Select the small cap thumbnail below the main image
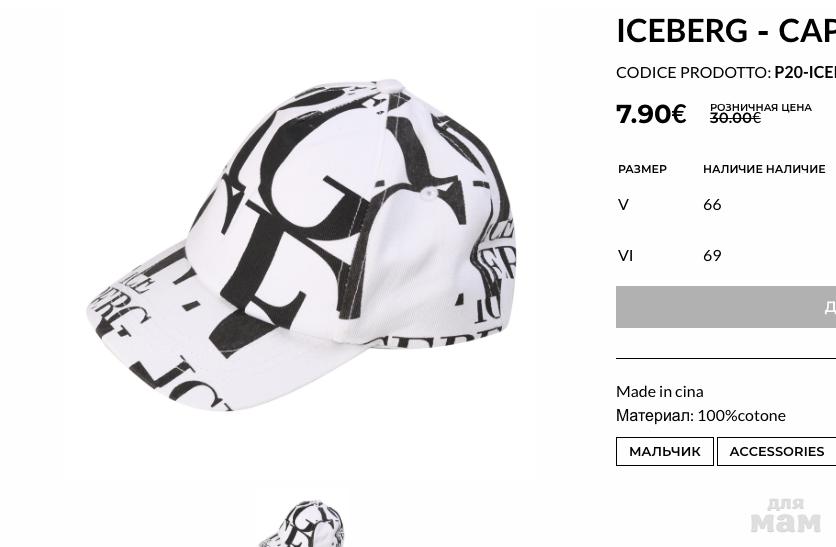Screen dimensions: 836x547 tap(302, 524)
